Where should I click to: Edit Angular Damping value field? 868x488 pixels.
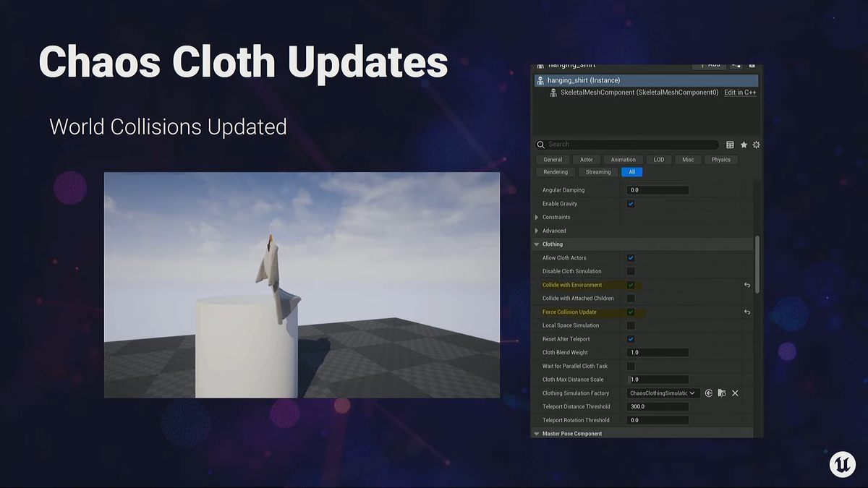click(658, 190)
